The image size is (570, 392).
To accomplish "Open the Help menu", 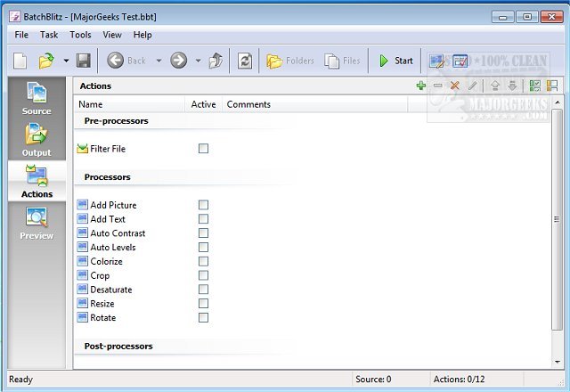I will pos(142,35).
